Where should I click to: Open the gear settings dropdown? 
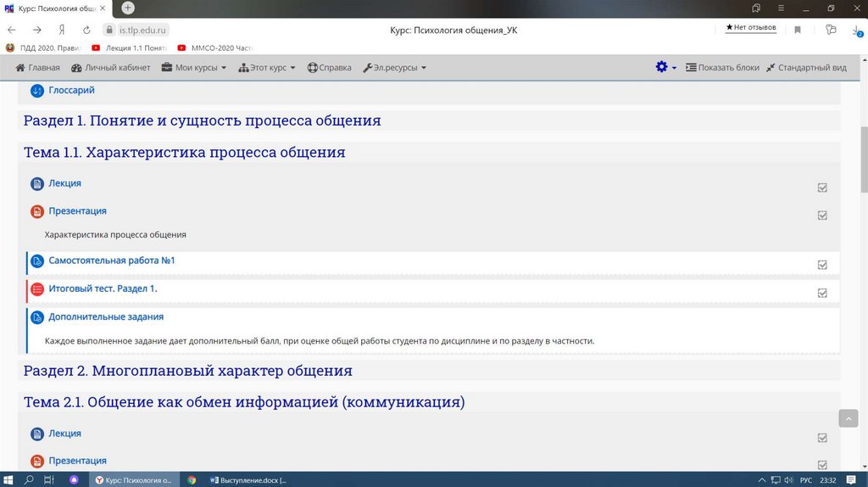click(x=665, y=67)
